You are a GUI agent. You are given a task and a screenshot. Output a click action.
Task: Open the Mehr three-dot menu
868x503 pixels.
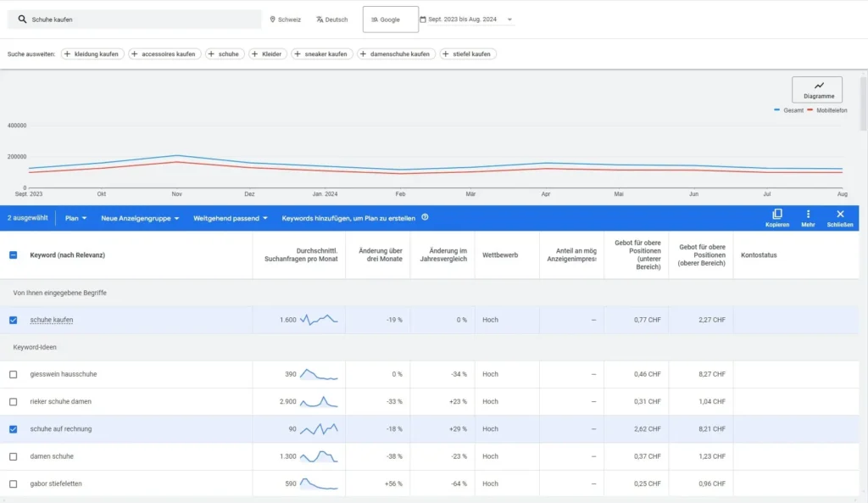[808, 215]
